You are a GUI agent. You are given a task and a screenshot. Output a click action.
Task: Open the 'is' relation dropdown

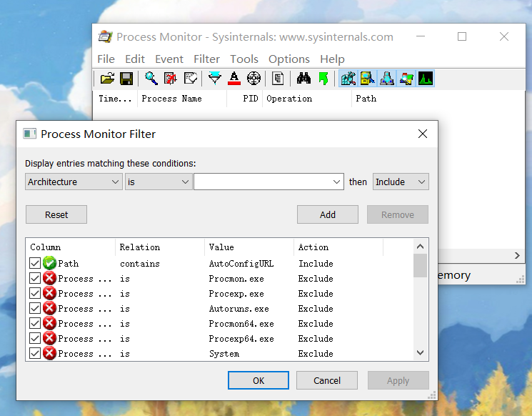pyautogui.click(x=159, y=182)
